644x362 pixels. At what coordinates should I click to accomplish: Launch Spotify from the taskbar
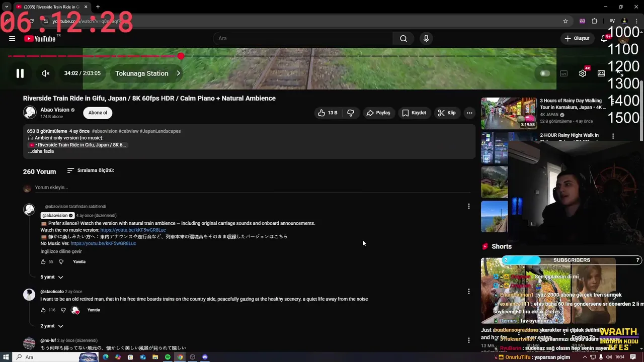pos(168,357)
